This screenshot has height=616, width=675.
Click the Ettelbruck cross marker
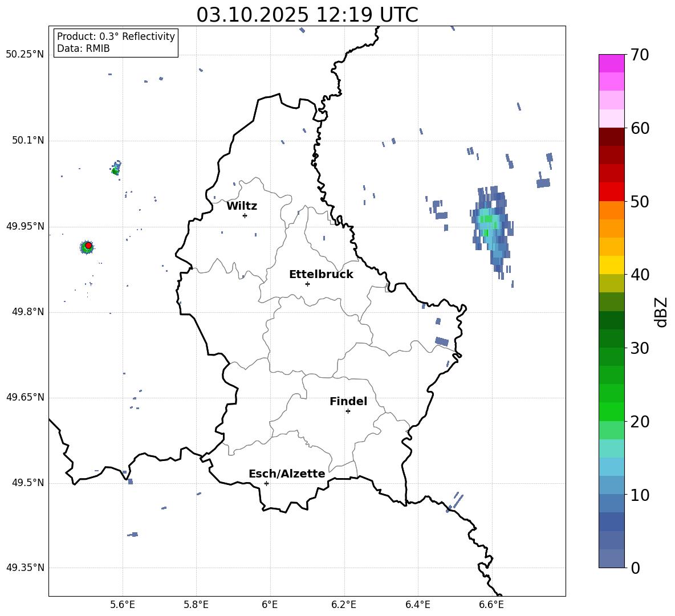click(307, 284)
